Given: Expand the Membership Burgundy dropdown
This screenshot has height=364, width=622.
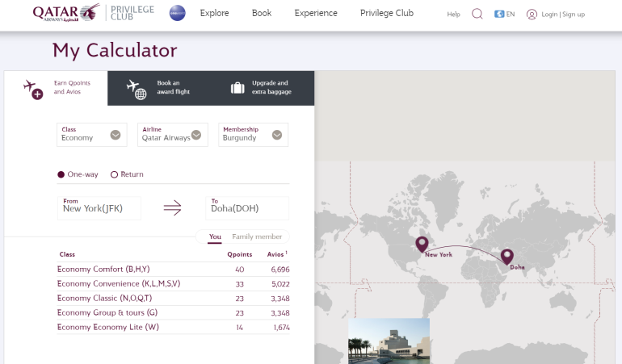Looking at the screenshot, I should 277,135.
